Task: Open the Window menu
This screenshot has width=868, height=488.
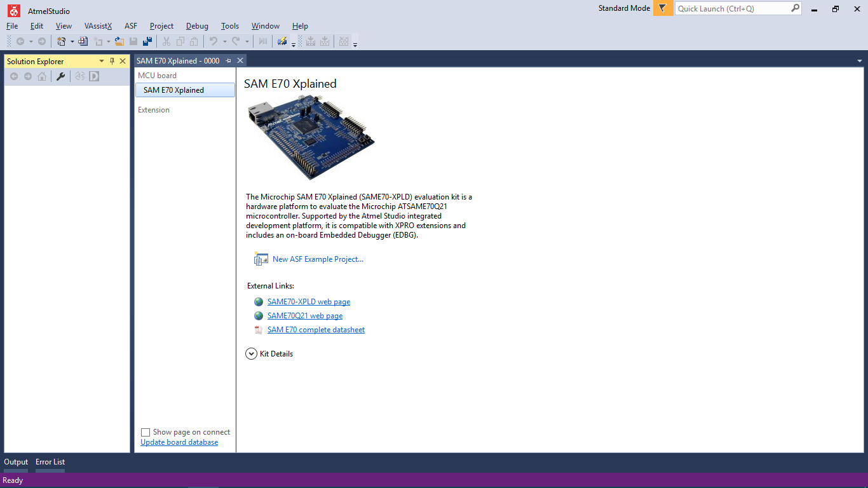Action: click(266, 26)
